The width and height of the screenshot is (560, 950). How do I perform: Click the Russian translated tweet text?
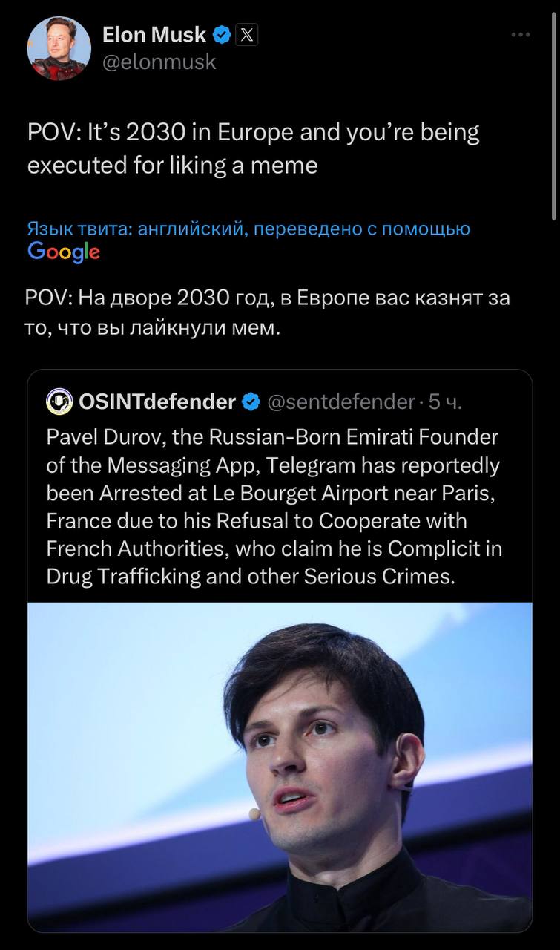coord(267,312)
